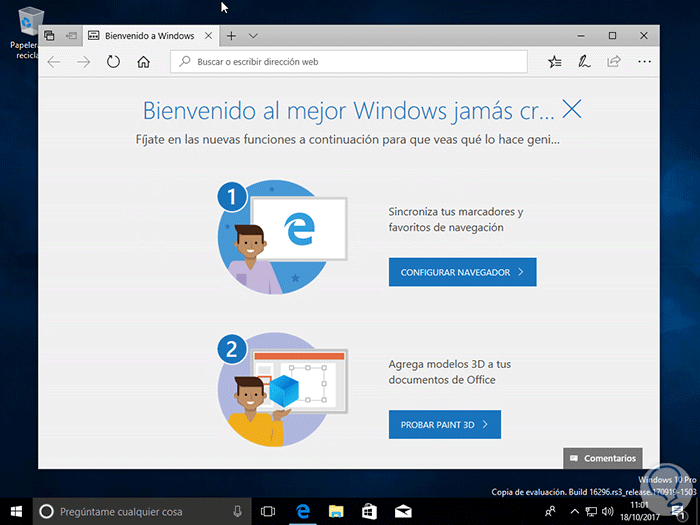Screen dimensions: 700x525
Task: Go back to the previous page
Action: (x=54, y=62)
